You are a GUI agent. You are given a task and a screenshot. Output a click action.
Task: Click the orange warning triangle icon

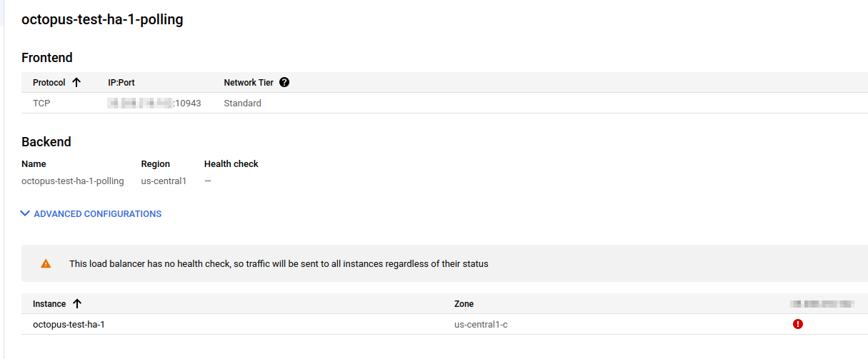[46, 263]
